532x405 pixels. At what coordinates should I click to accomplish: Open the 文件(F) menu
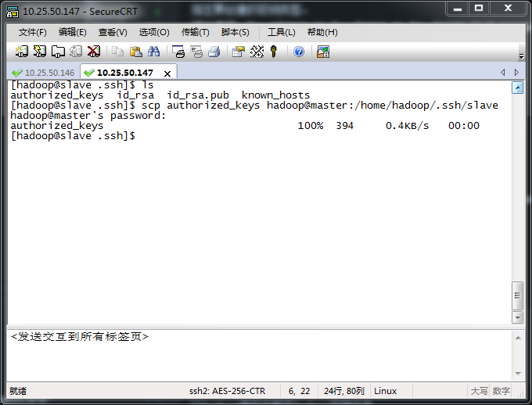click(32, 32)
